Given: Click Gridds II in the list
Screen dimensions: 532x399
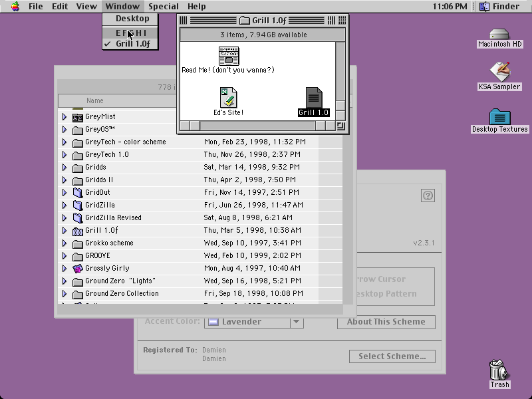Looking at the screenshot, I should (99, 180).
